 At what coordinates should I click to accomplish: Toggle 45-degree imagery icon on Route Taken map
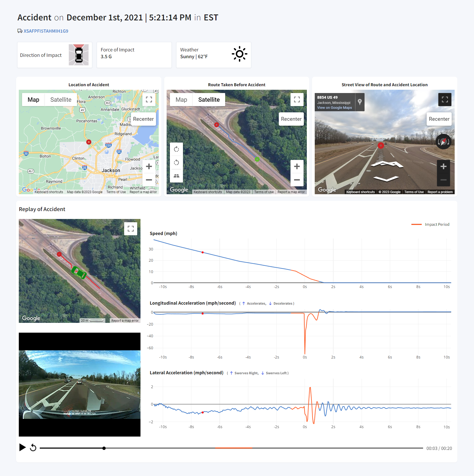pyautogui.click(x=176, y=176)
